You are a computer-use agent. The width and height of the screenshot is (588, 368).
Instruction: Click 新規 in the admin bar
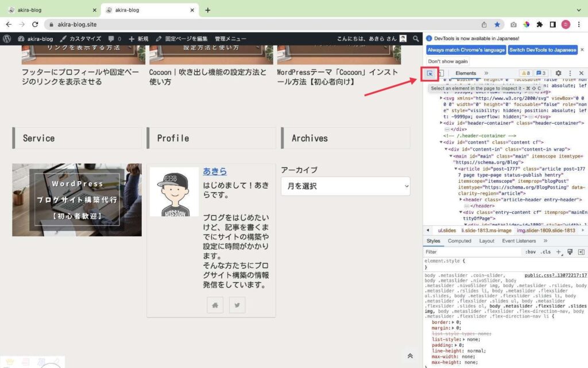pyautogui.click(x=138, y=39)
